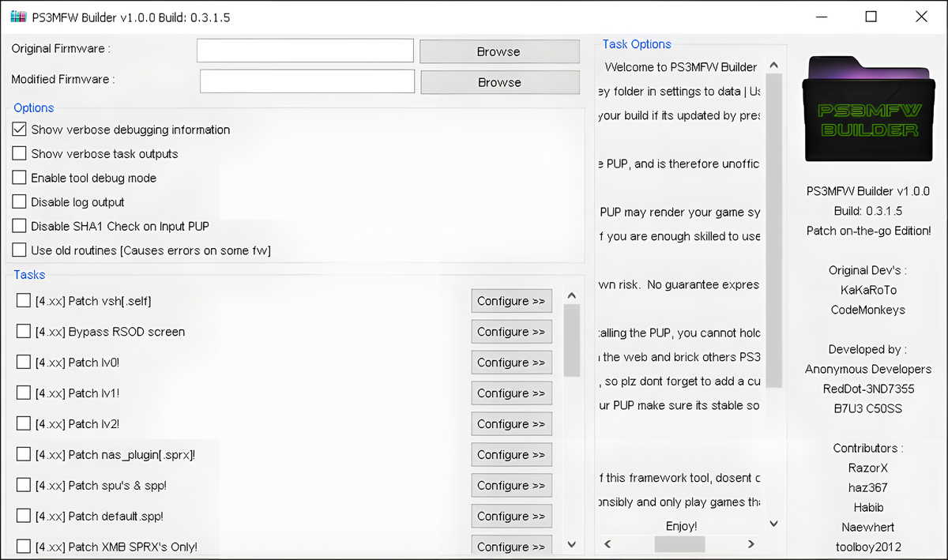
Task: Click the 'Patch on-the-go Edition!' text
Action: [x=868, y=231]
